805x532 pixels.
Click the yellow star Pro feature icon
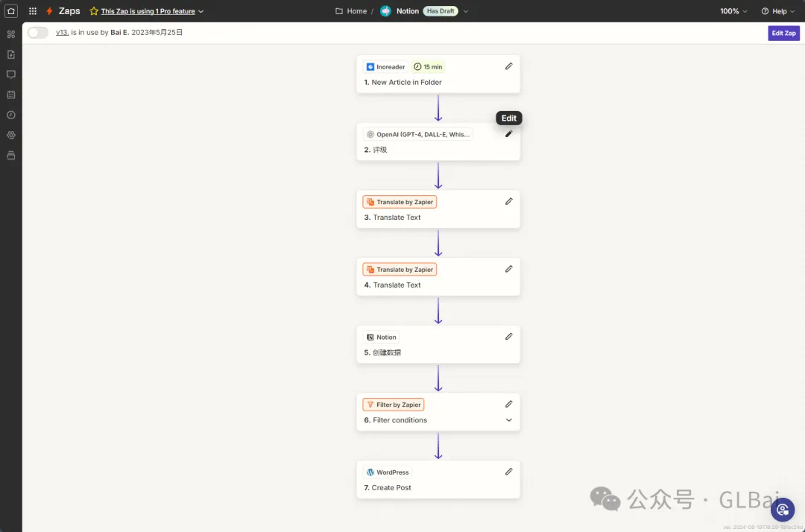pos(94,10)
